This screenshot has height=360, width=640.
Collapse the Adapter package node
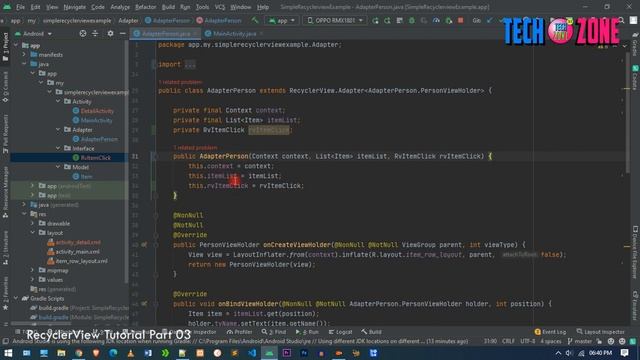(58, 129)
